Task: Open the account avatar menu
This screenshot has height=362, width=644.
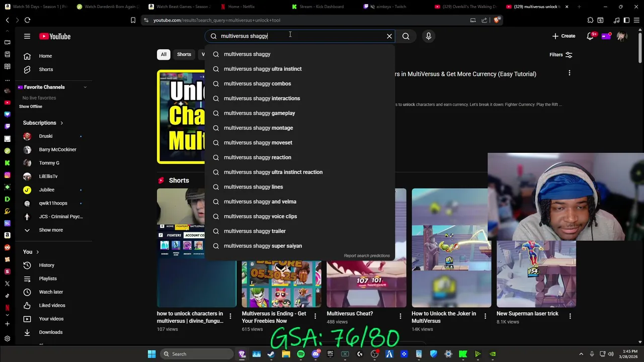Action: click(622, 36)
